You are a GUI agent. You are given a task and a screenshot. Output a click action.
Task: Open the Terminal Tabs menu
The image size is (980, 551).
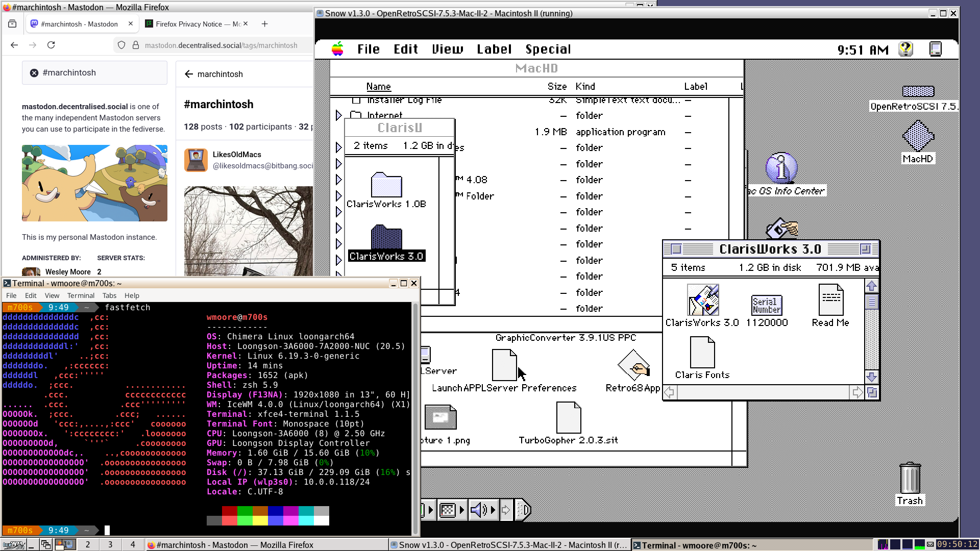(x=109, y=295)
